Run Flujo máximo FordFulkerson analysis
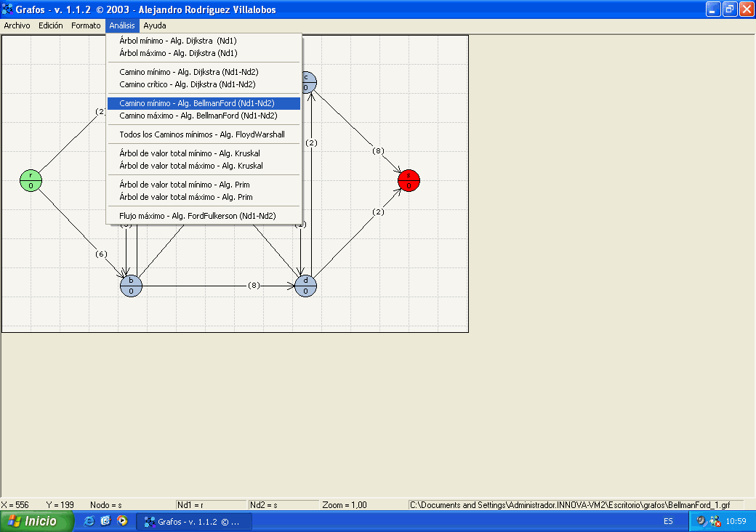 pos(197,216)
